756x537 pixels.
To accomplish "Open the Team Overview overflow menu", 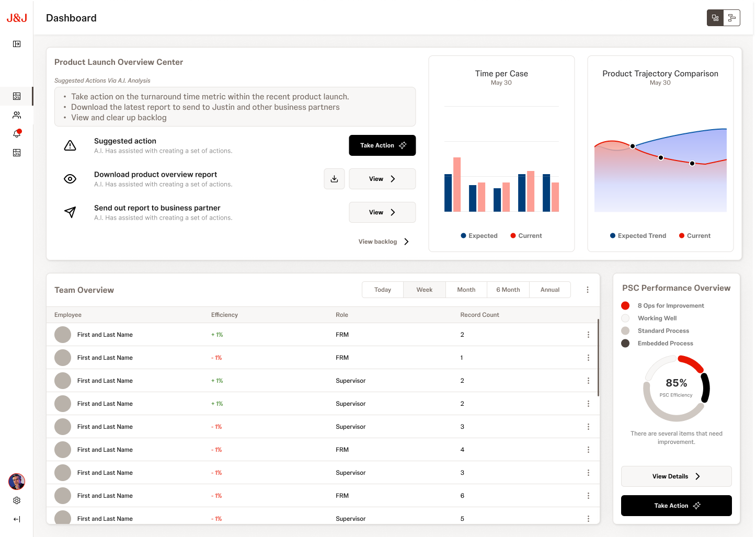I will coord(587,289).
